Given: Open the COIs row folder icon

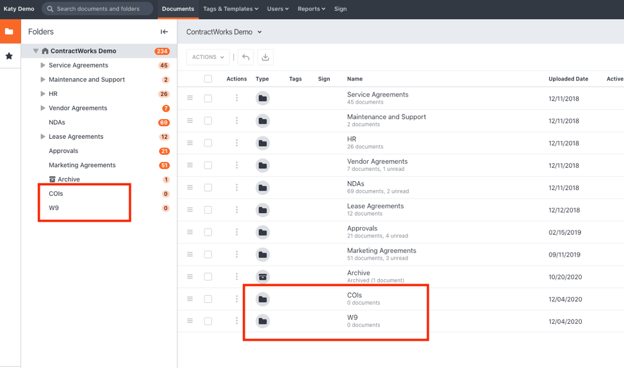Looking at the screenshot, I should 263,299.
